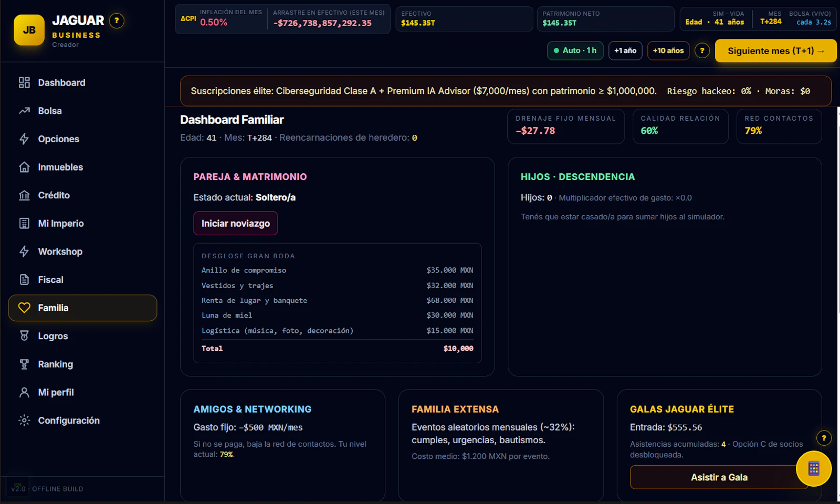
Task: Click the Inmuebles house icon
Action: point(24,167)
